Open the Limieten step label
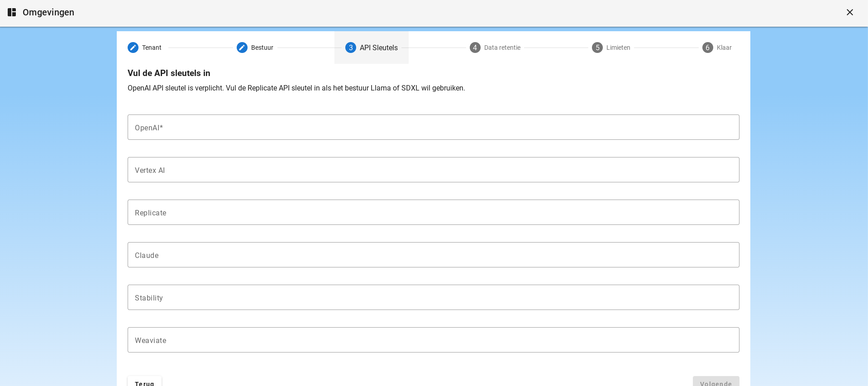868x386 pixels. point(618,48)
